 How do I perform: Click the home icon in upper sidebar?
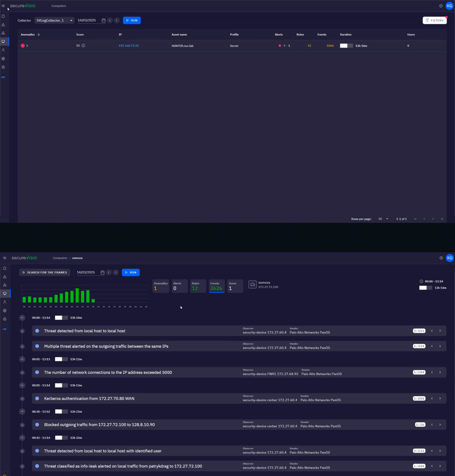click(x=3, y=16)
